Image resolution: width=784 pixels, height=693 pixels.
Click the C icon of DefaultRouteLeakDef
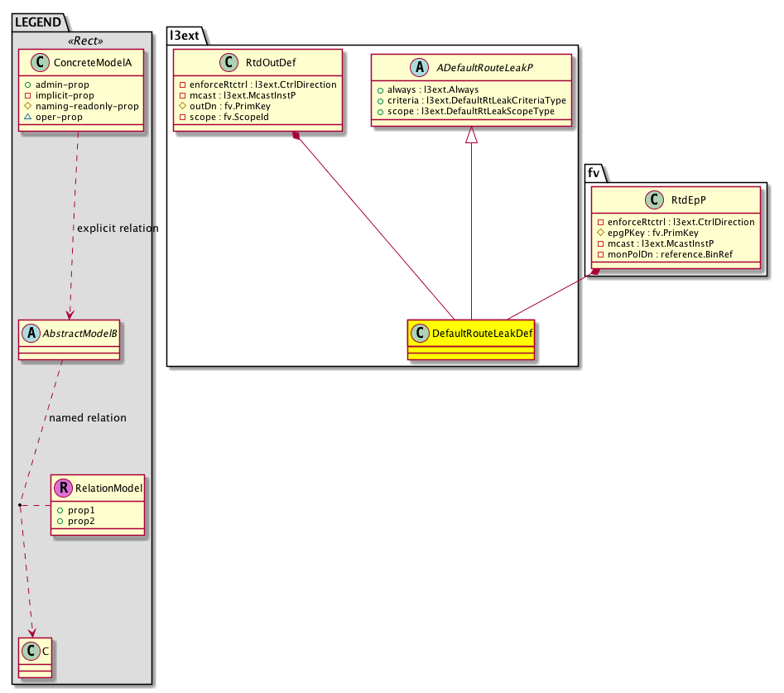(421, 334)
